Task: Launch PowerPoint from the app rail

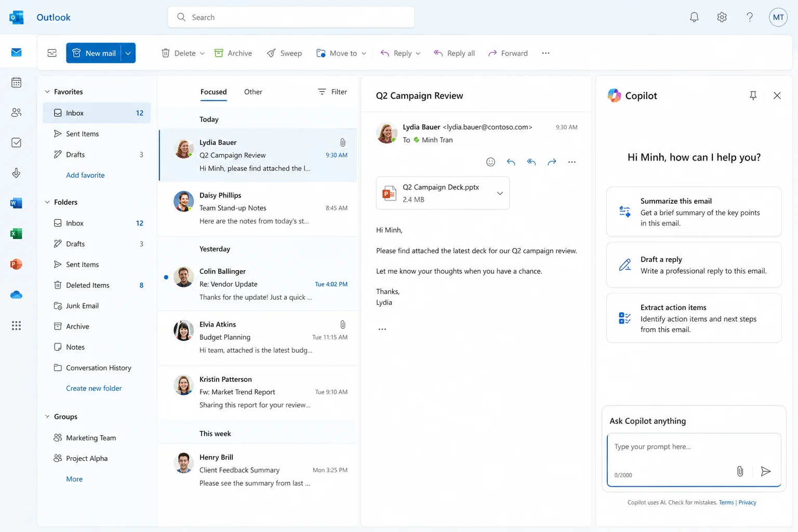Action: 16,264
